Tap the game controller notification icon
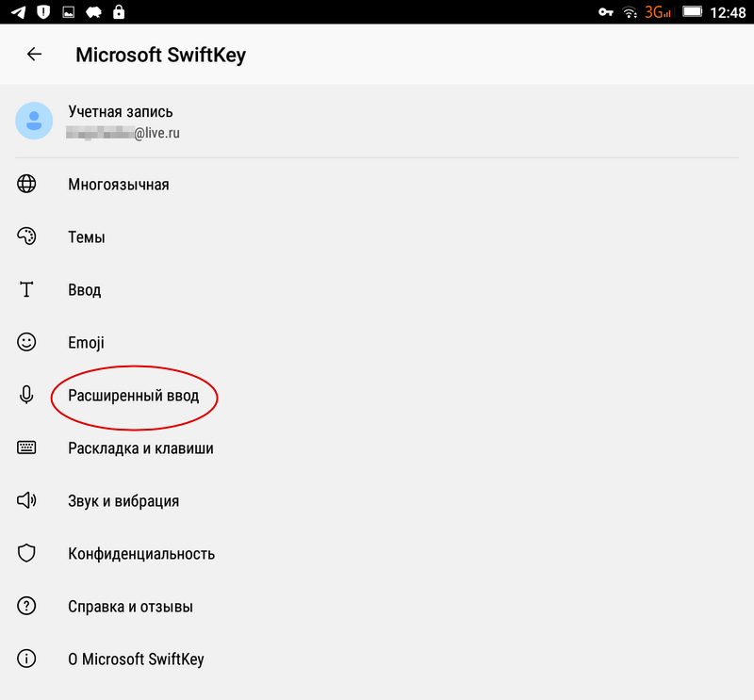Screen dimensions: 754x700 coord(93,12)
